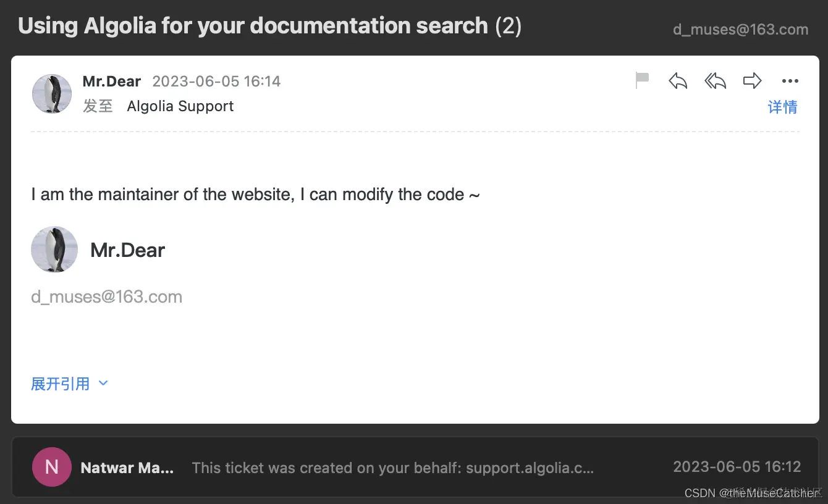
Task: Click the recipient Algolia Support
Action: tap(180, 106)
